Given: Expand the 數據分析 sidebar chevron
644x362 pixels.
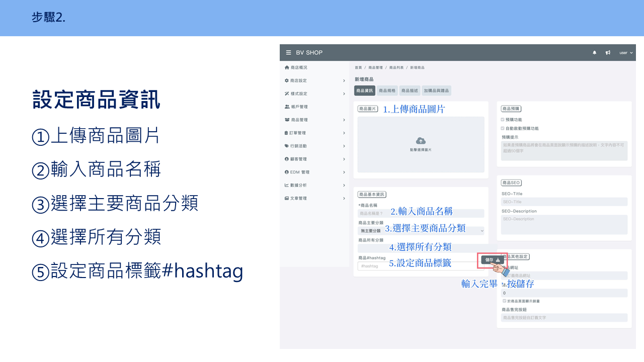Looking at the screenshot, I should point(344,185).
